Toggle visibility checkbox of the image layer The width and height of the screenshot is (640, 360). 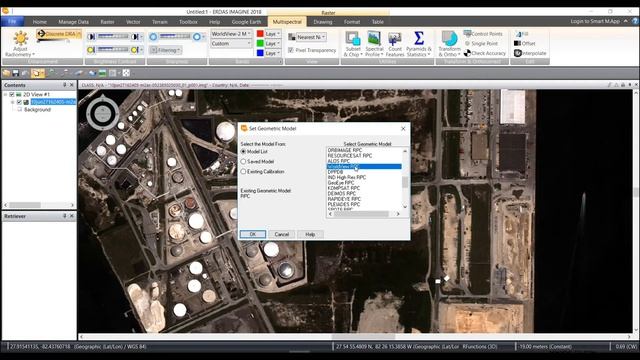19,102
